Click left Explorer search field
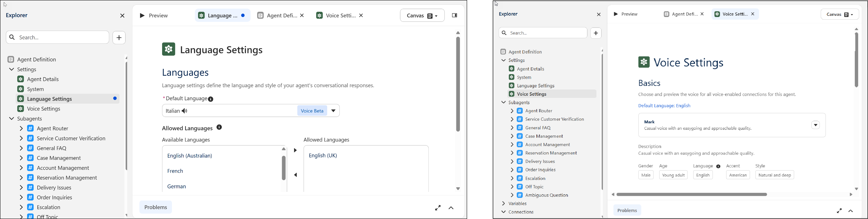Screen dimensions: 868x219 57,37
